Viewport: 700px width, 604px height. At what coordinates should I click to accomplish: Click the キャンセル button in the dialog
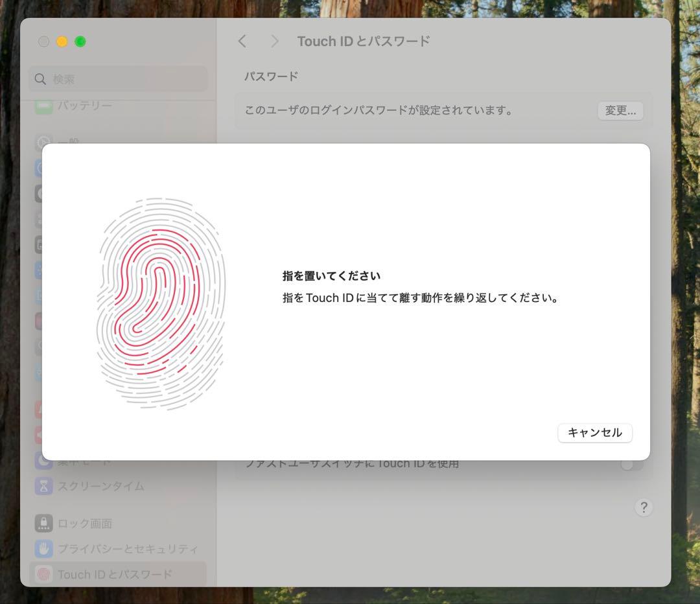click(x=594, y=432)
